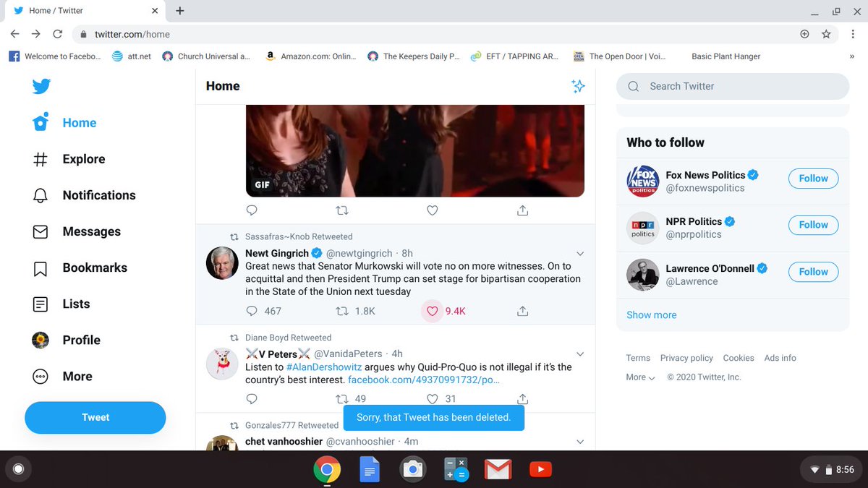Follow Fox News Politics
Image resolution: width=868 pixels, height=488 pixels.
(813, 179)
